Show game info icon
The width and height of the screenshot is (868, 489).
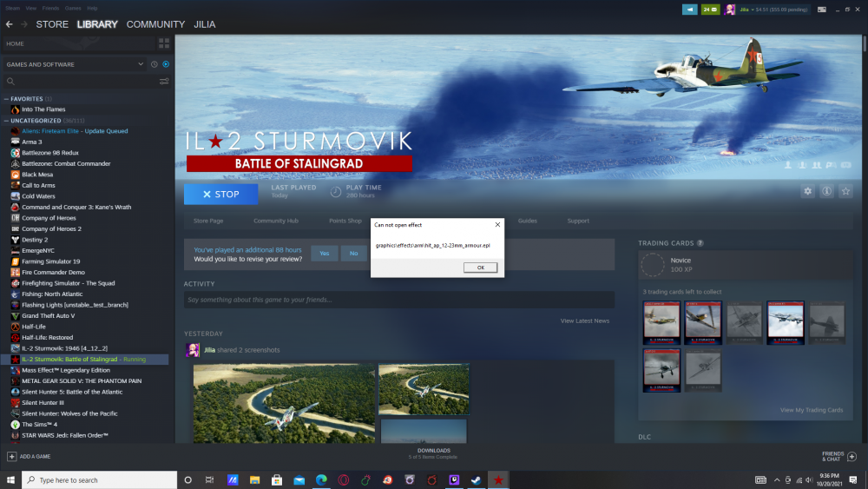coord(826,191)
